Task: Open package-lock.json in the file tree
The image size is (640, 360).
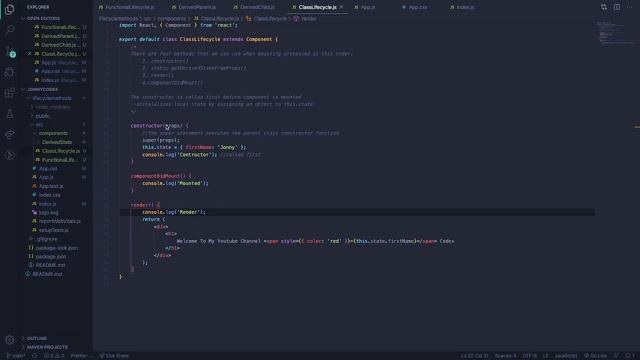Action: click(56, 248)
